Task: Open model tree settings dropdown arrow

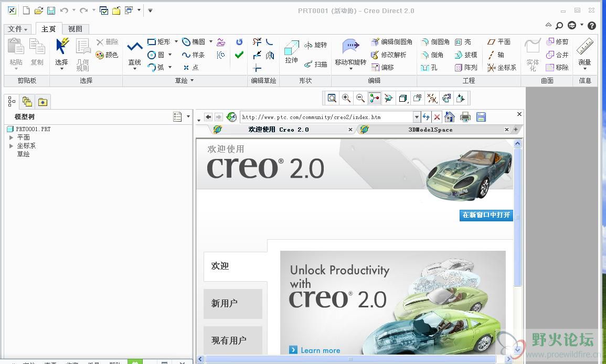Action: (188, 116)
